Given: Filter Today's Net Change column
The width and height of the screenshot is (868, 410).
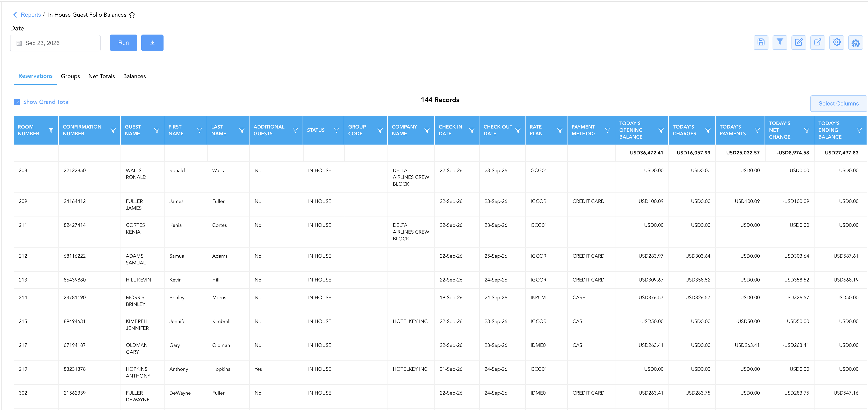Looking at the screenshot, I should 807,130.
